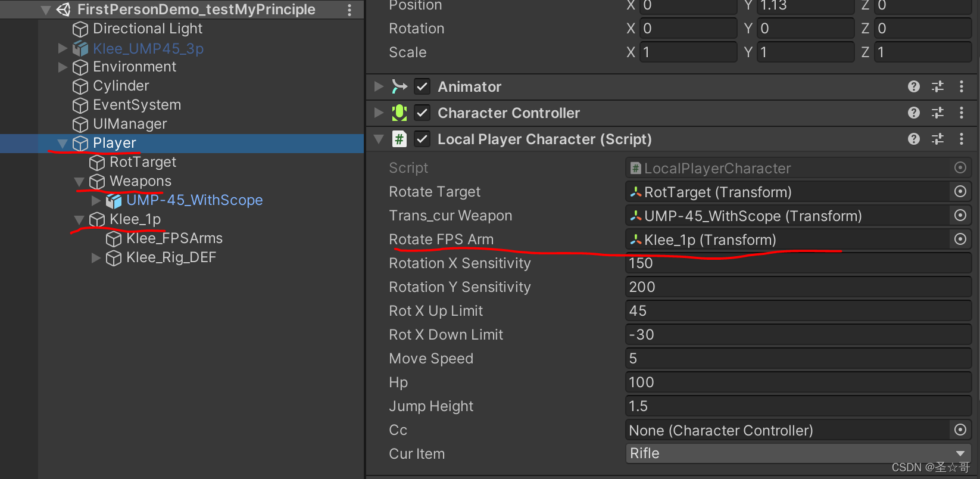Viewport: 980px width, 479px height.
Task: Click the script icon of Local Player Character
Action: coord(400,139)
